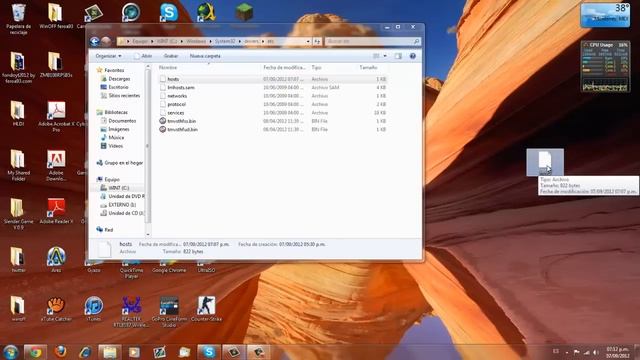Viewport: 640px width, 360px height.
Task: Open Skype from the taskbar
Action: [209, 352]
